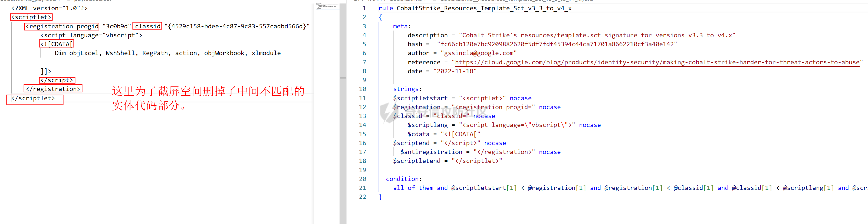Screen dimensions: 868x224
Task: Click the ]]> CDATA closing line
Action: tap(45, 71)
